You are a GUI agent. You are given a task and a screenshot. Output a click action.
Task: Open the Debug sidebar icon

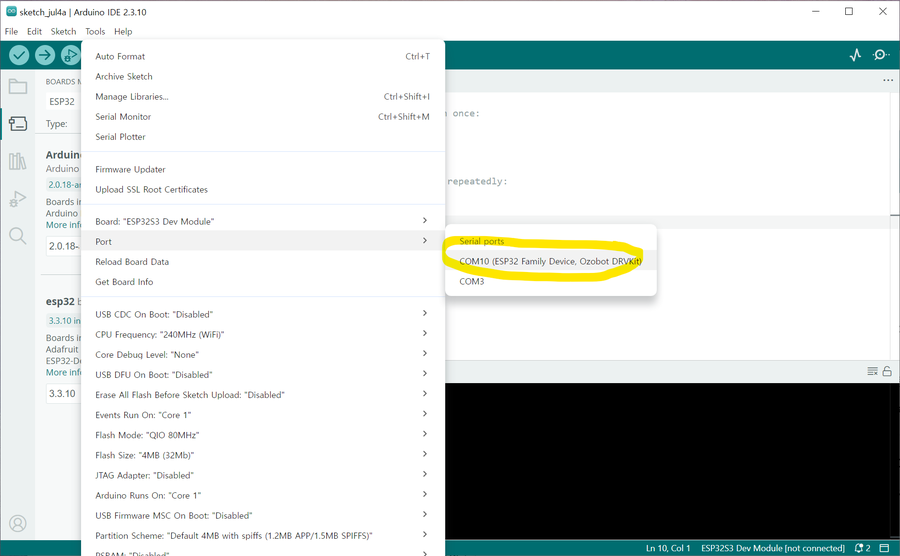pos(18,199)
